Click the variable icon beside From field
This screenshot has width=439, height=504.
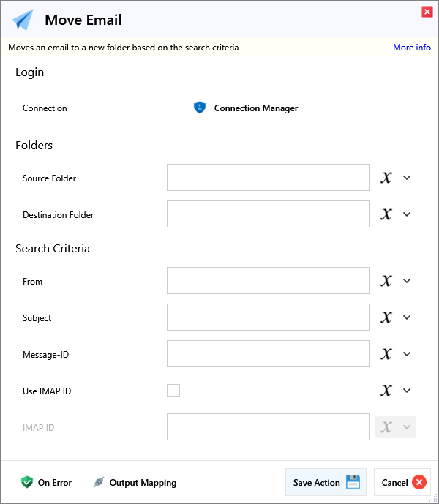[x=386, y=281]
